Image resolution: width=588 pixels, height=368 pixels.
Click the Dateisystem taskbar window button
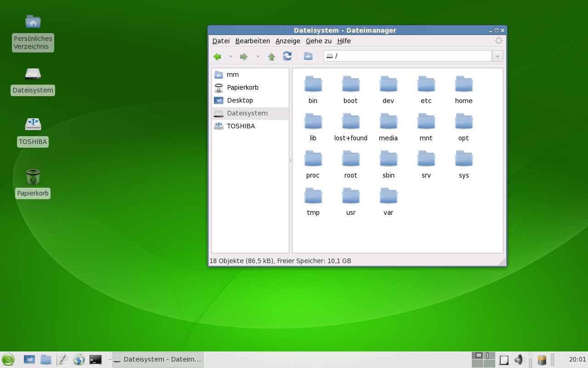click(x=158, y=360)
